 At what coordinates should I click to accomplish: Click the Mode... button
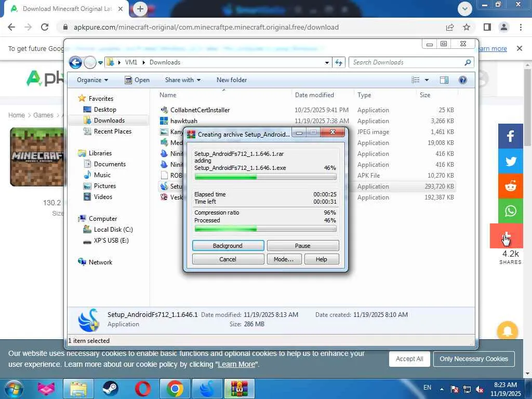[284, 259]
